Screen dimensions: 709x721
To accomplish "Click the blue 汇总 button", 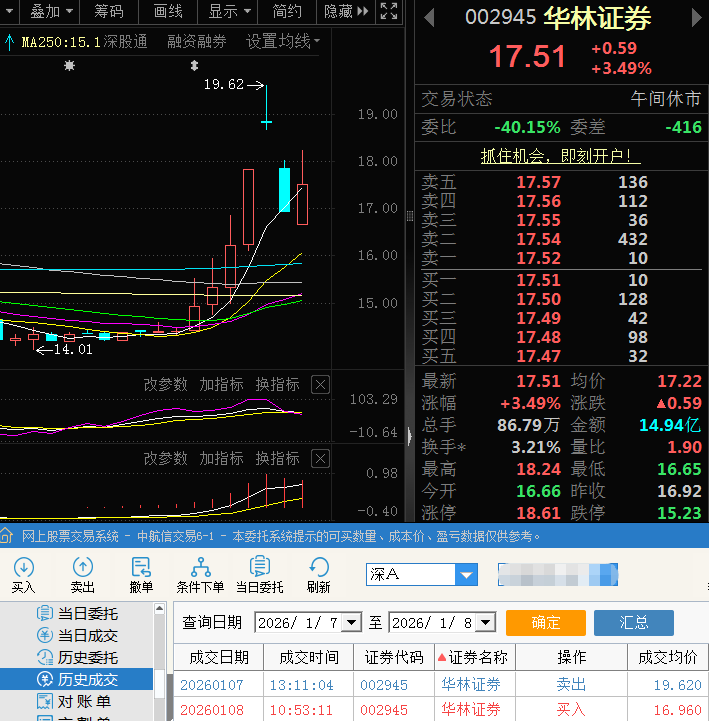I will coord(634,623).
